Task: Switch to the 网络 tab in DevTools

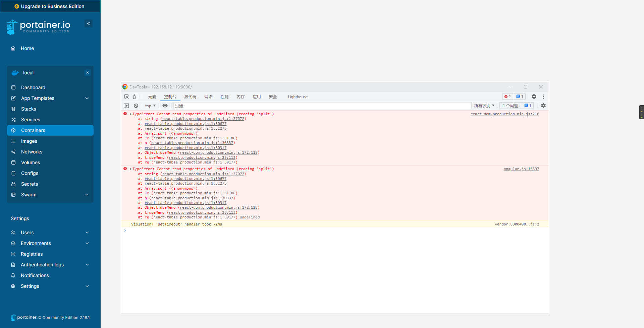Action: [x=208, y=97]
